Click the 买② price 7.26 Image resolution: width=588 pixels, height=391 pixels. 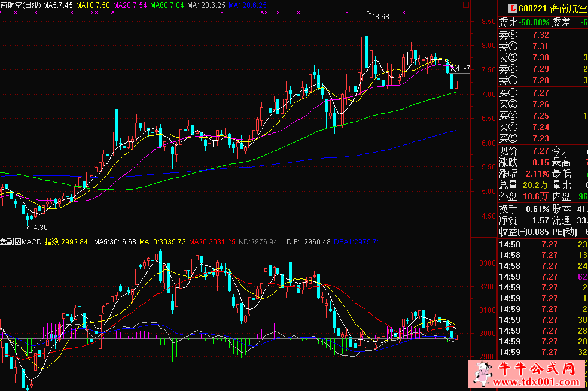541,104
